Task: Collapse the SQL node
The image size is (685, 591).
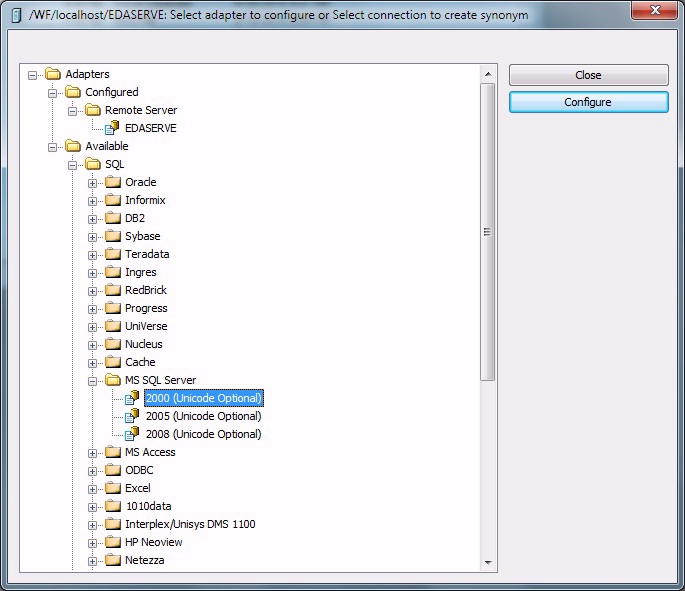Action: click(x=73, y=165)
